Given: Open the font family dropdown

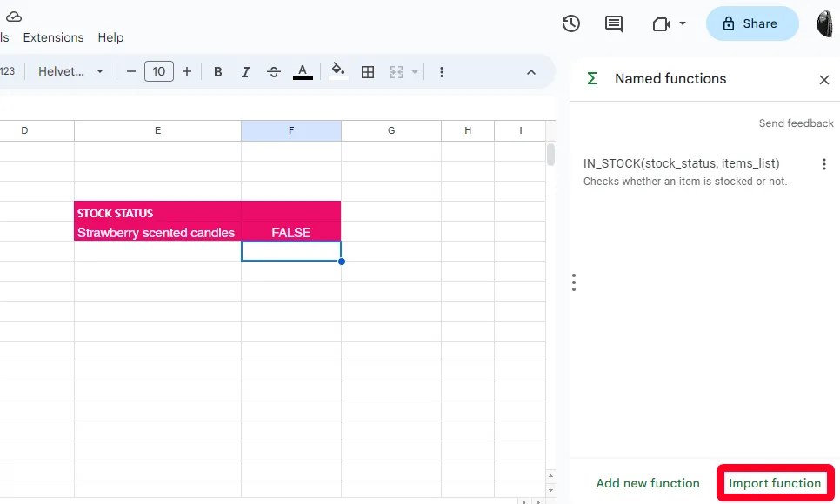Looking at the screenshot, I should coord(70,71).
